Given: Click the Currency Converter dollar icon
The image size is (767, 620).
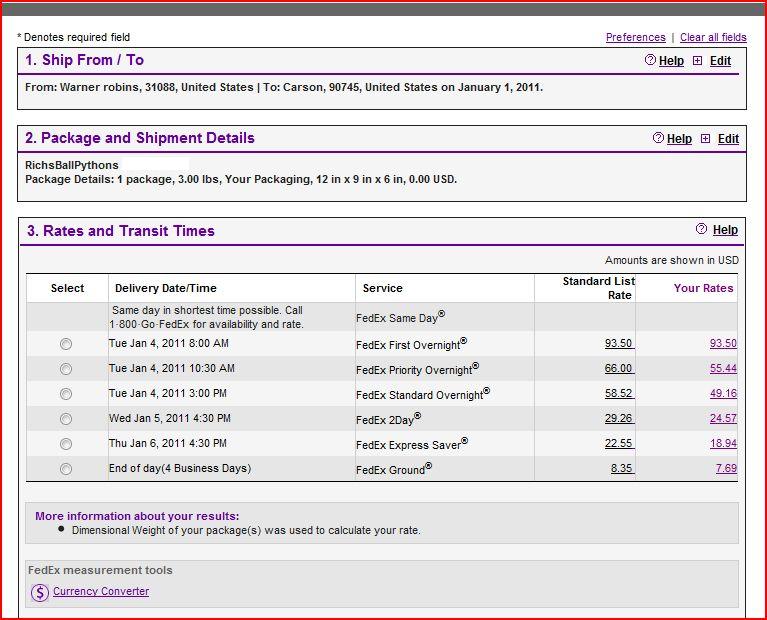Looking at the screenshot, I should 40,593.
